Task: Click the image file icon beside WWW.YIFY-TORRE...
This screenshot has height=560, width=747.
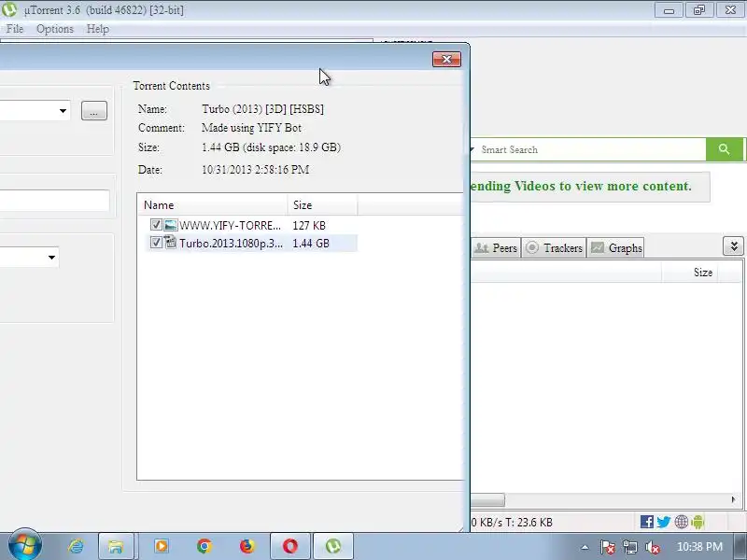Action: tap(171, 225)
